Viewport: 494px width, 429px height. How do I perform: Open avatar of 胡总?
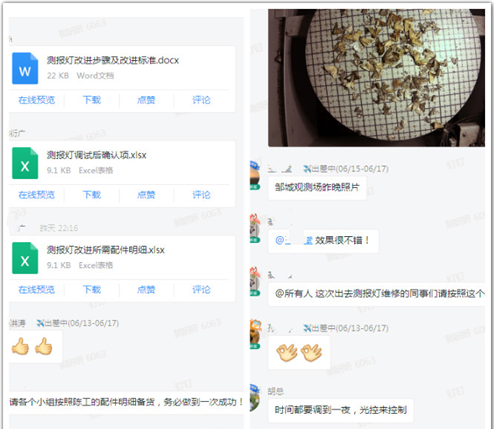click(255, 398)
